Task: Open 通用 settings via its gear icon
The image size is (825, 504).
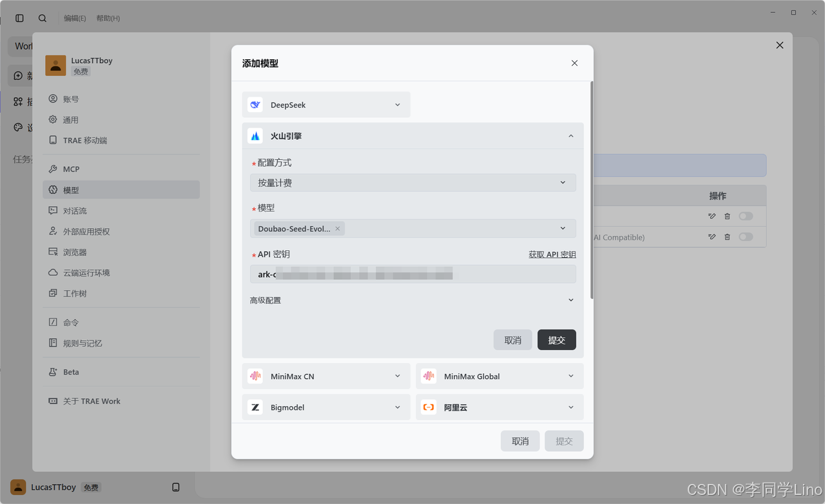Action: coord(53,120)
